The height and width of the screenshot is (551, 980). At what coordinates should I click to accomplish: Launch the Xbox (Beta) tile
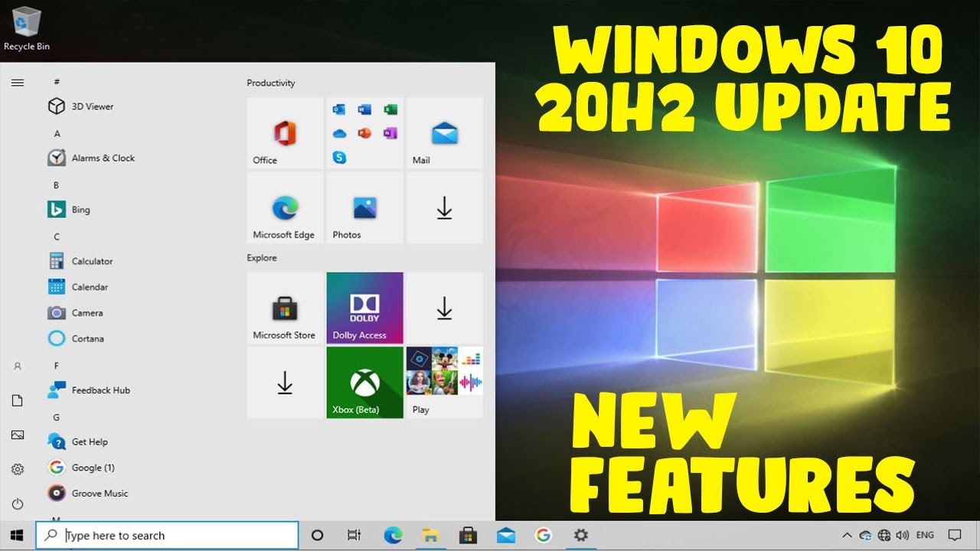(365, 383)
